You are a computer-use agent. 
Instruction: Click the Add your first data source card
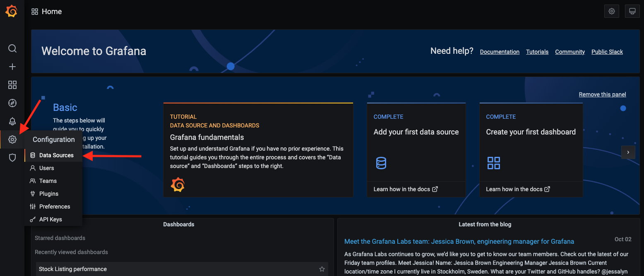(x=416, y=150)
